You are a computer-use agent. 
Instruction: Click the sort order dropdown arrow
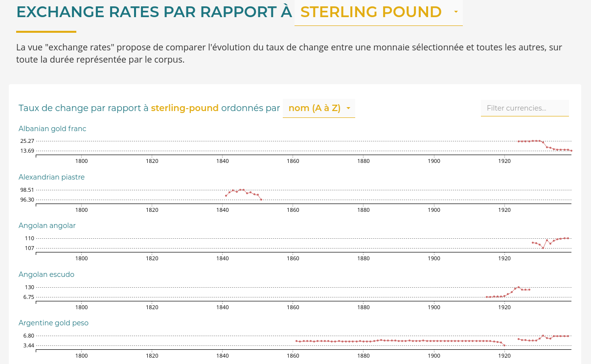coord(348,108)
